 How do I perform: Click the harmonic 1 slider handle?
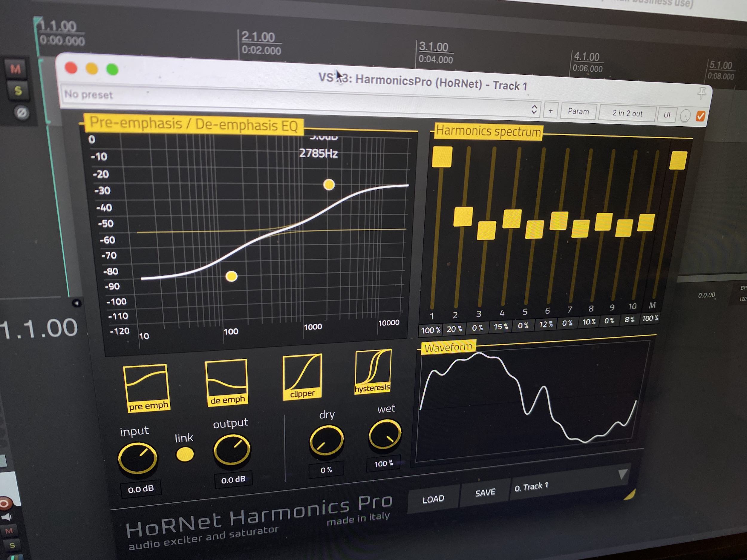pyautogui.click(x=442, y=157)
